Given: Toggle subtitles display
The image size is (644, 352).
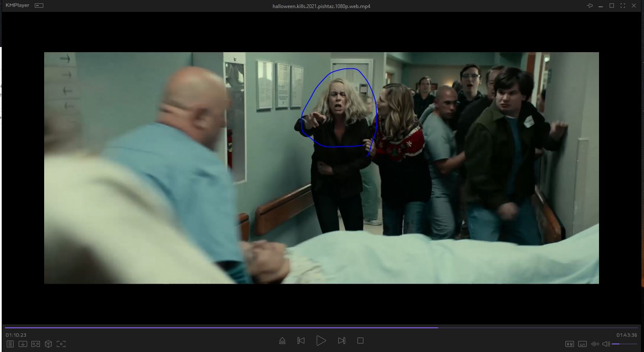Looking at the screenshot, I should point(582,344).
